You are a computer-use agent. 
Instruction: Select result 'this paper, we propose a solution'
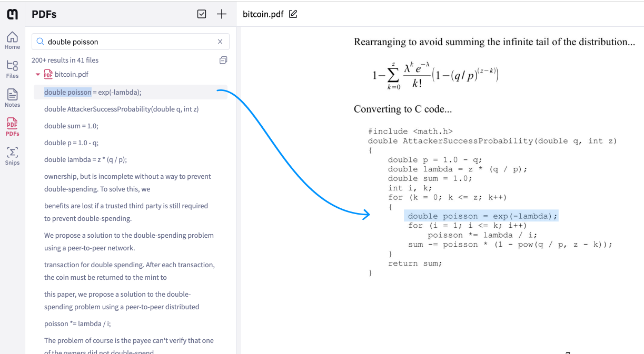pyautogui.click(x=122, y=300)
